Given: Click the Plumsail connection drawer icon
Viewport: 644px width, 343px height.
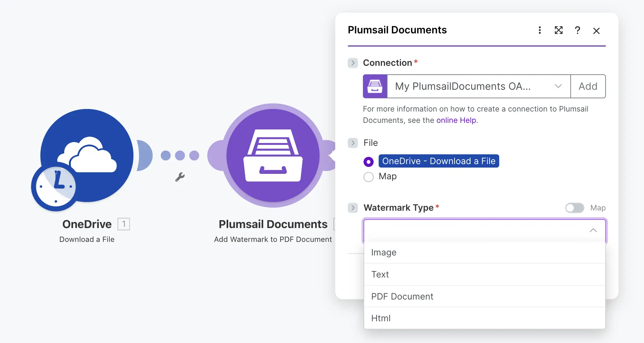Looking at the screenshot, I should coord(375,86).
